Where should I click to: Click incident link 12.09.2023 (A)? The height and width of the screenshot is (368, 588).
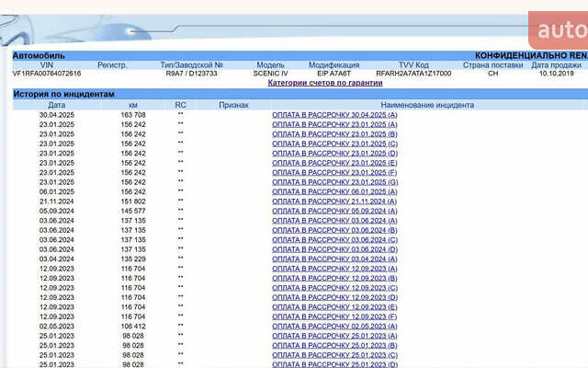point(334,269)
